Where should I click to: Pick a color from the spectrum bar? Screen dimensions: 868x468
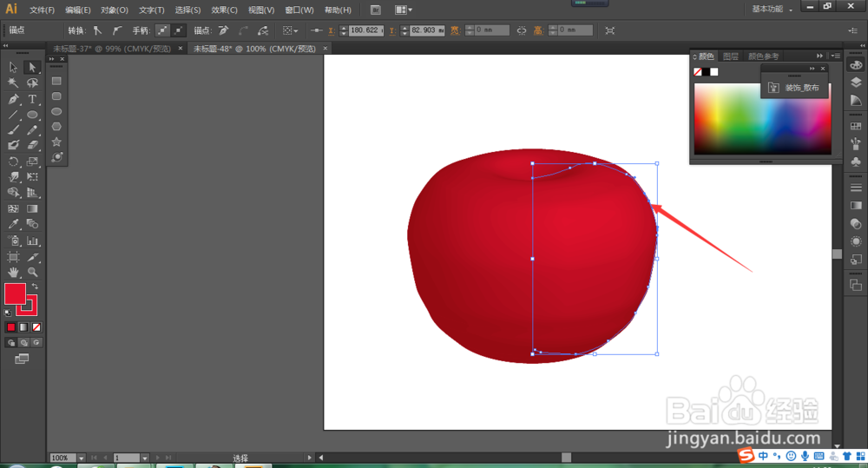point(762,119)
